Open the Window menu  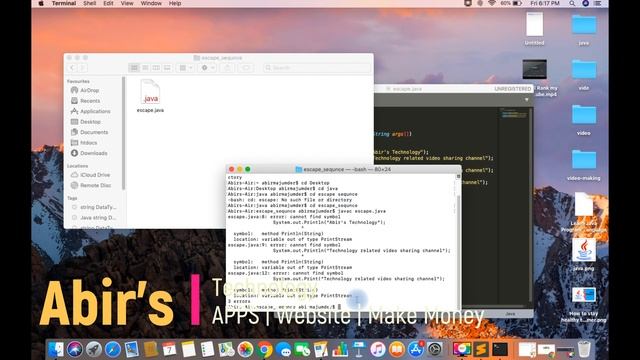(x=151, y=3)
